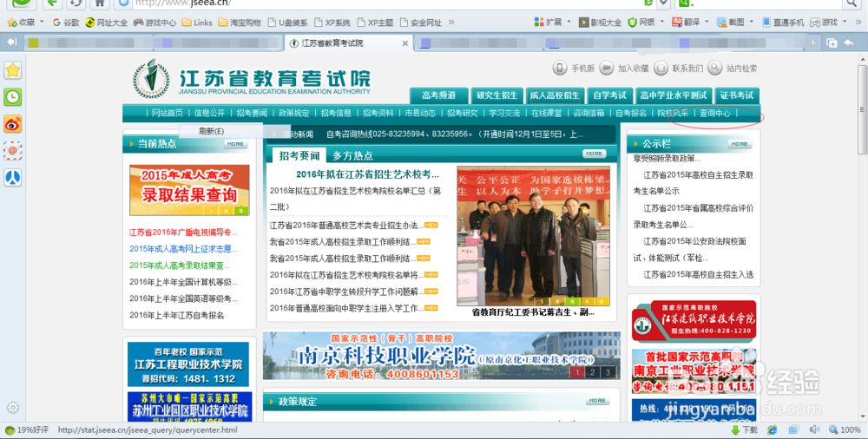The height and width of the screenshot is (439, 868).
Task: Close the 江苏省教育考试院 tab
Action: point(405,43)
